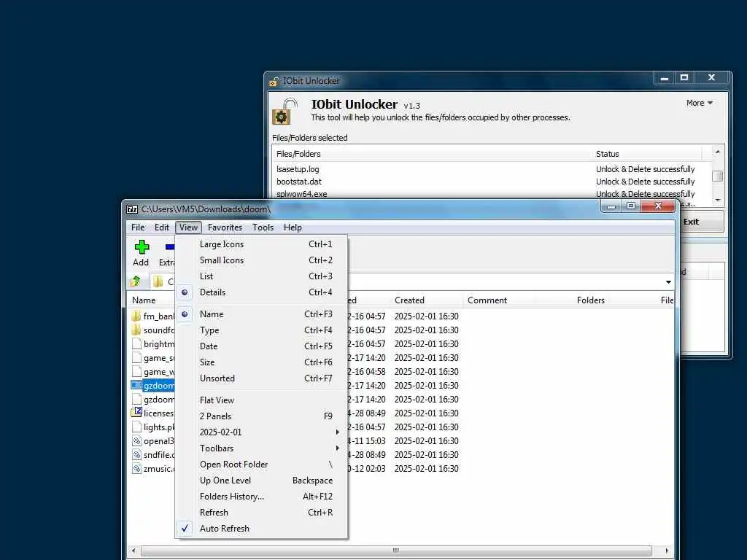Click Files/Folders column header in IObit Unlocker
The image size is (747, 560).
432,155
